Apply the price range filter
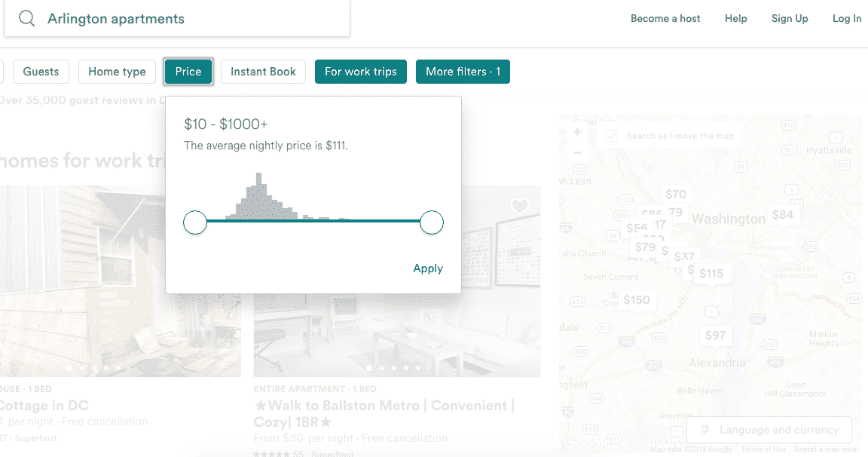This screenshot has width=868, height=457. point(428,268)
